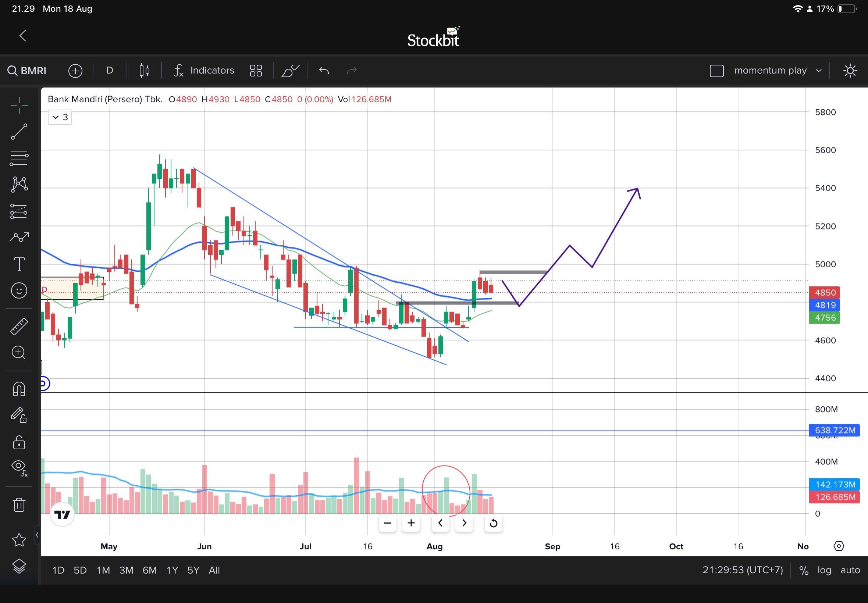This screenshot has width=868, height=603.
Task: Click the TradingView logo
Action: click(x=62, y=514)
